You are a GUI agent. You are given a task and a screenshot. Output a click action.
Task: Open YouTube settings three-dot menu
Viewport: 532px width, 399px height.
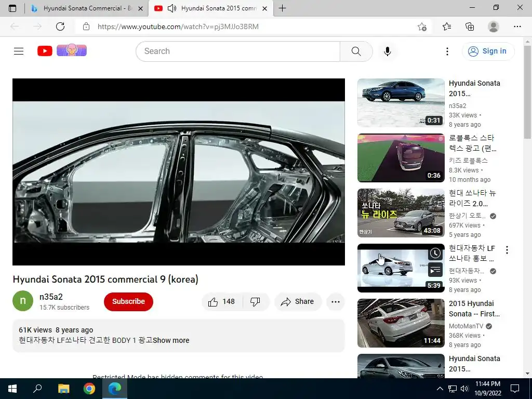447,51
